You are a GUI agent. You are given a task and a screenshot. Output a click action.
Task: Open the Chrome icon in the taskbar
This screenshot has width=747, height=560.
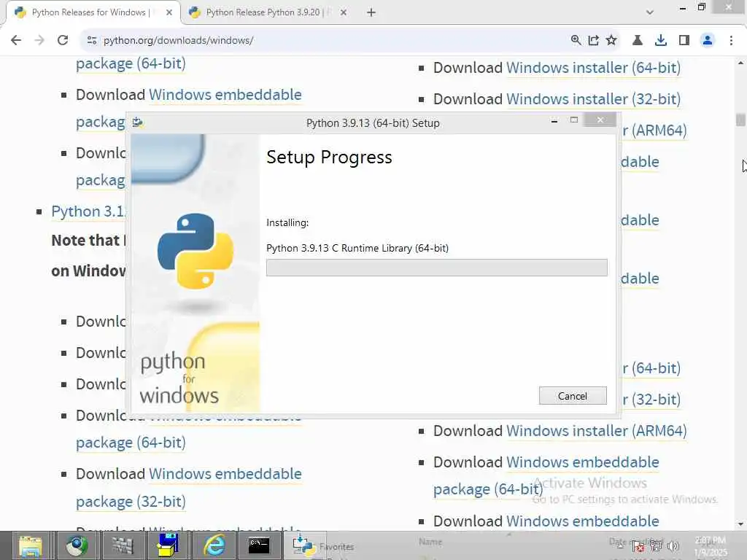coord(76,545)
